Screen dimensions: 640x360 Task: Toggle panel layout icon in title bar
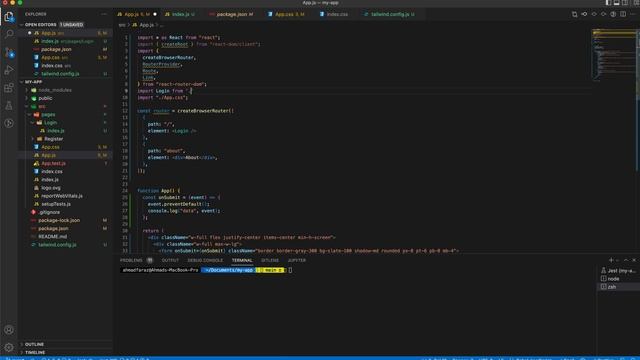tap(617, 3)
